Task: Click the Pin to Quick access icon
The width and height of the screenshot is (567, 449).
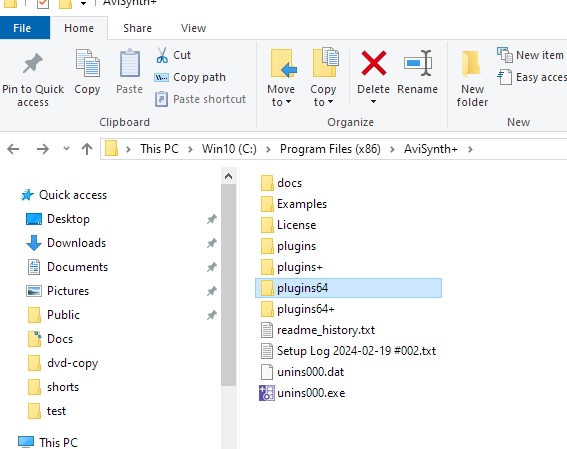Action: tap(33, 63)
